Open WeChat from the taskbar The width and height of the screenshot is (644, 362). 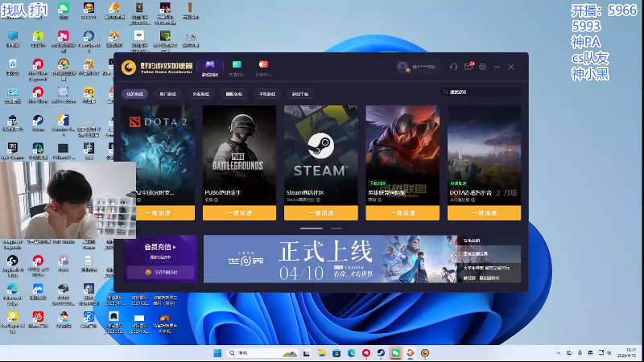pyautogui.click(x=395, y=353)
